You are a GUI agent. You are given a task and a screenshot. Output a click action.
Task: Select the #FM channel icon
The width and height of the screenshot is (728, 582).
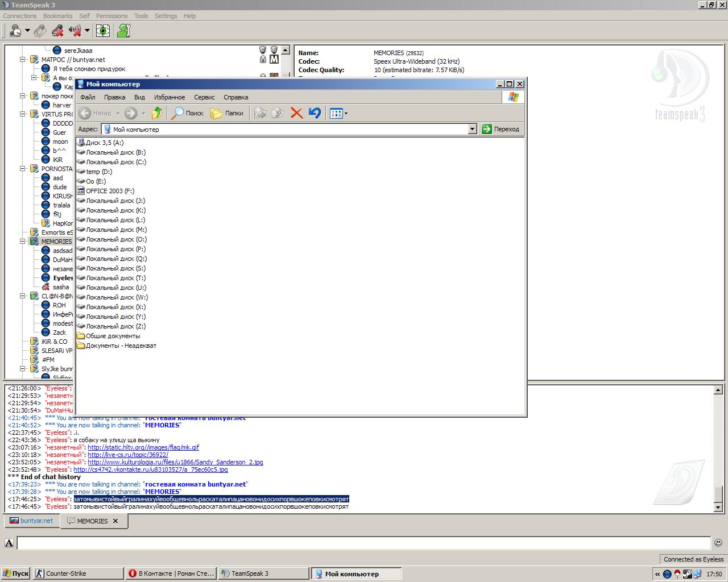[34, 360]
